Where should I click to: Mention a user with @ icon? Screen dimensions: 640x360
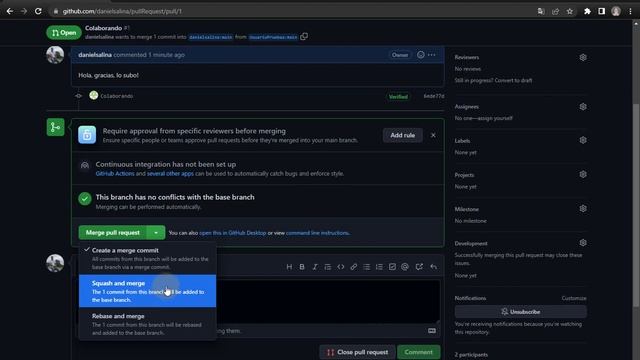pos(405,267)
